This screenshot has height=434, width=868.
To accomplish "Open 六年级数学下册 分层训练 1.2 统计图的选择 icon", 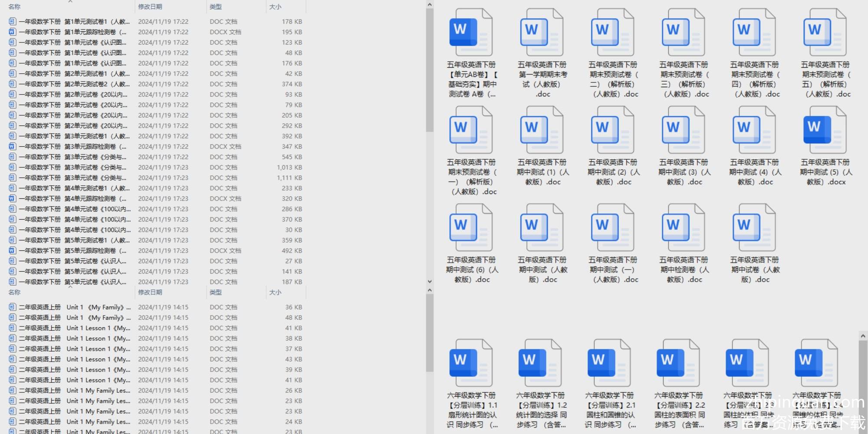I will 540,363.
